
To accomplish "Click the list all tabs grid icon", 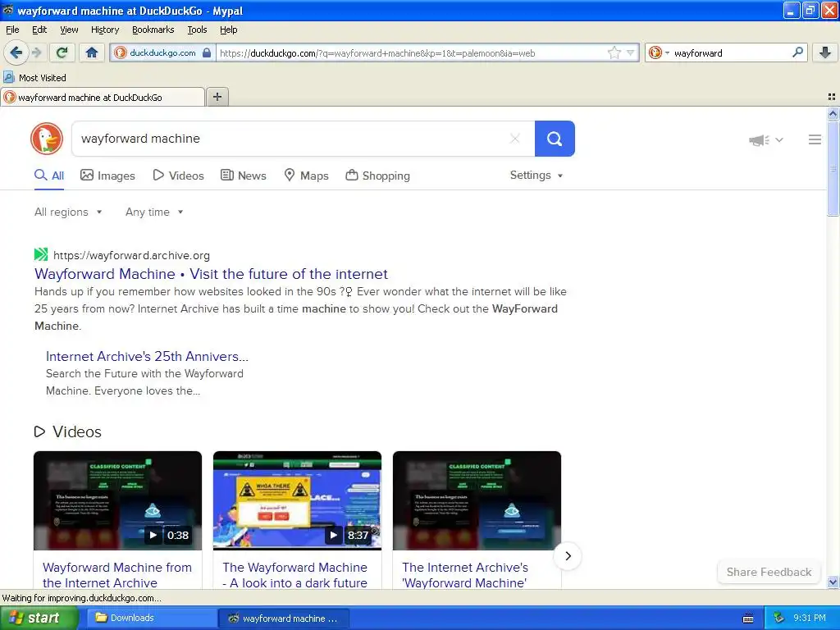I will (x=832, y=97).
